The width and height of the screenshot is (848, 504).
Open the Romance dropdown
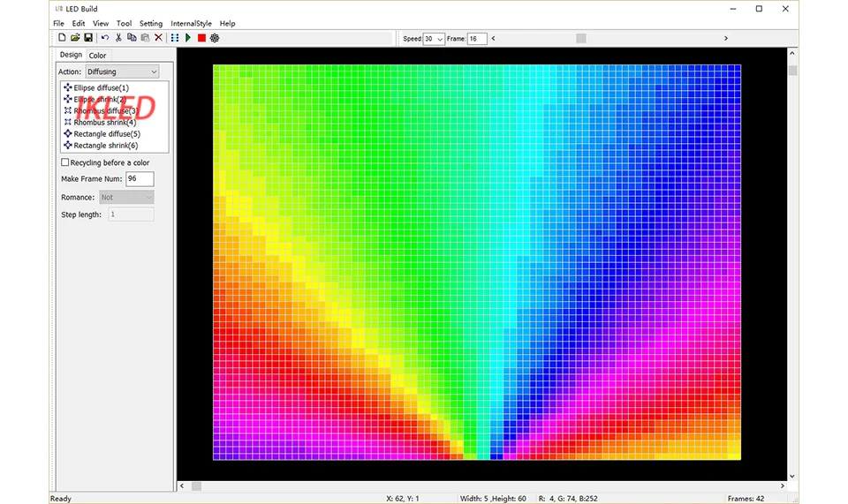[126, 197]
